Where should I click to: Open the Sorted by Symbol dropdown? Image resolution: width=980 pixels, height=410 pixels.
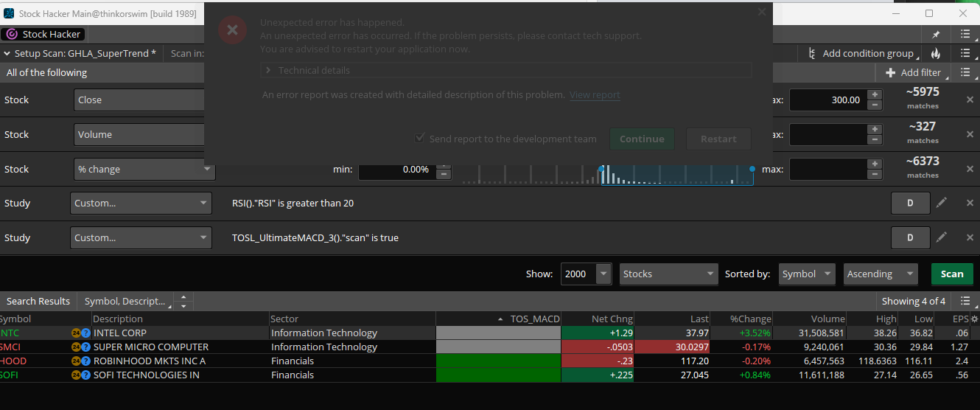click(x=807, y=274)
